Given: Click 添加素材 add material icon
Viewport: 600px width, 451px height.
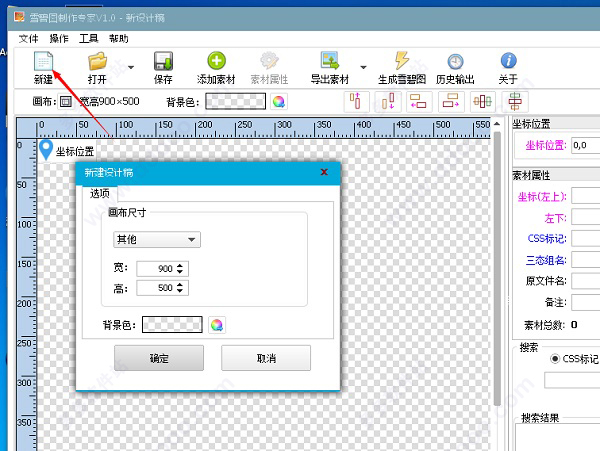Looking at the screenshot, I should click(x=217, y=61).
